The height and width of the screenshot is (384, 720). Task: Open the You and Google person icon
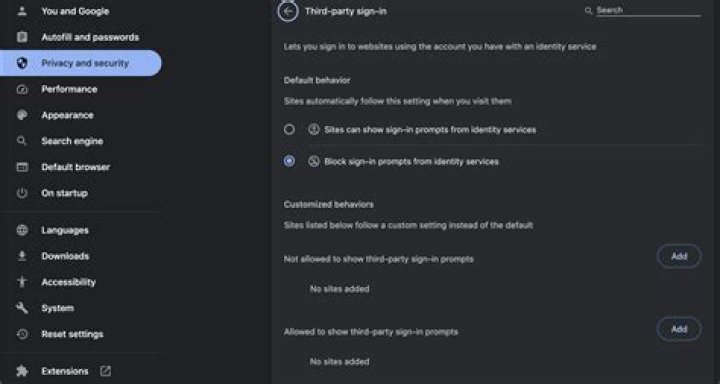[x=22, y=11]
